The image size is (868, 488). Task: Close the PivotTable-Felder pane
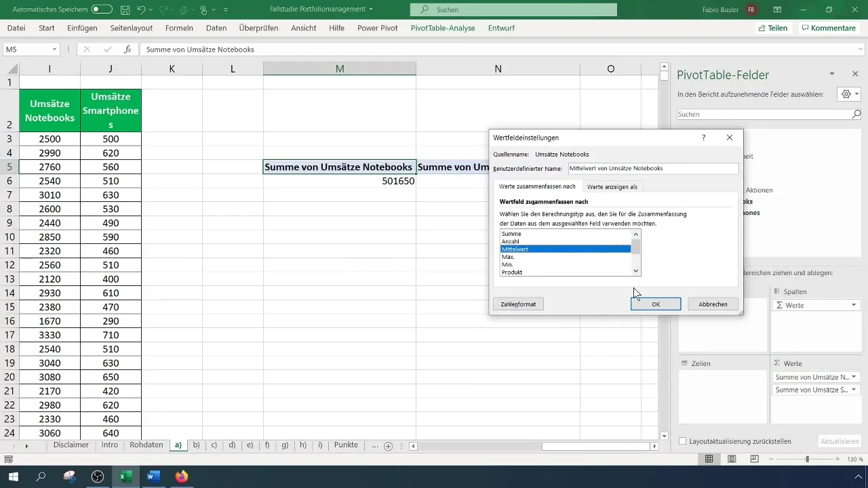[x=855, y=73]
